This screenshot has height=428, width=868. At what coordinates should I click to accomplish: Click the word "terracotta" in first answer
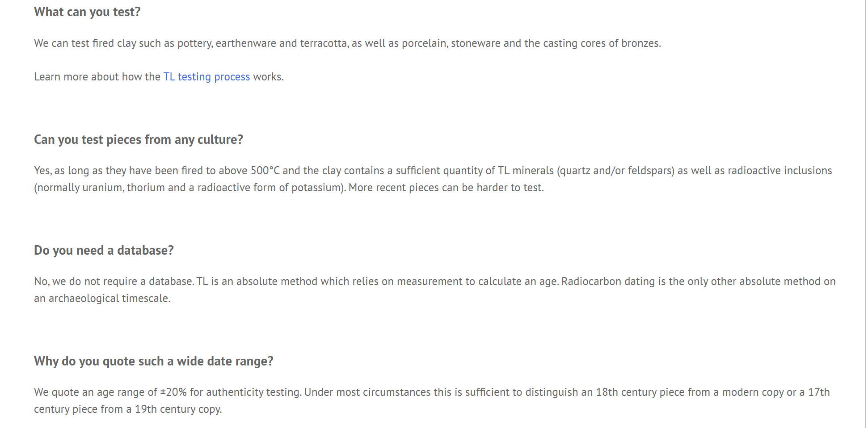click(323, 43)
